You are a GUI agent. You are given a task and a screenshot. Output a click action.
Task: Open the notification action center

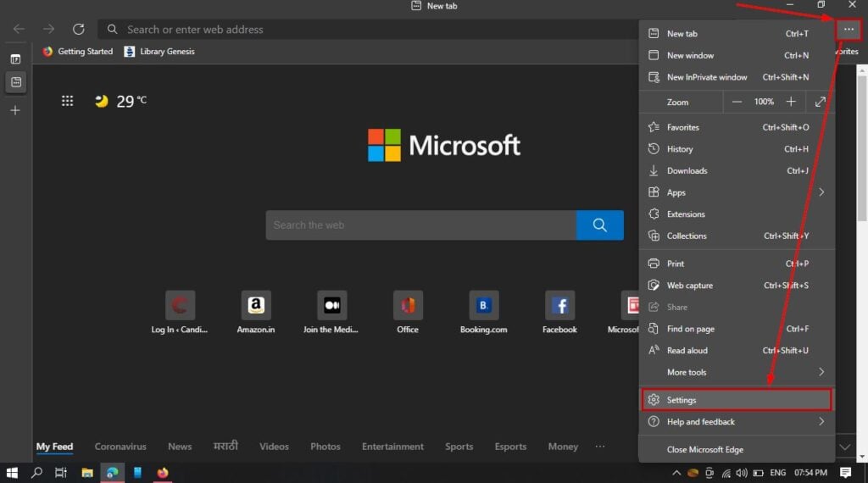coord(845,473)
